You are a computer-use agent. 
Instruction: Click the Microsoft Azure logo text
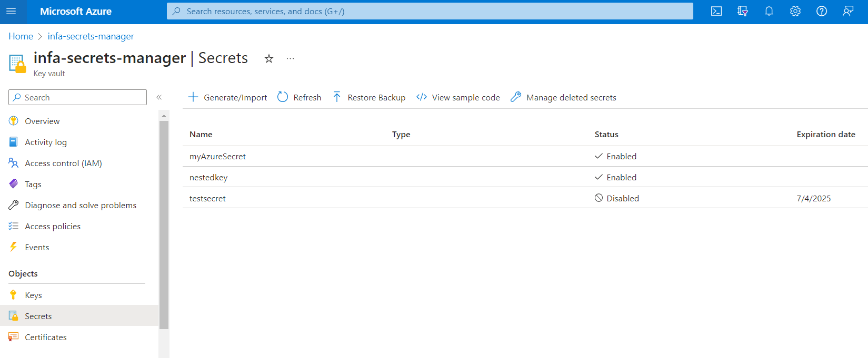pos(76,11)
